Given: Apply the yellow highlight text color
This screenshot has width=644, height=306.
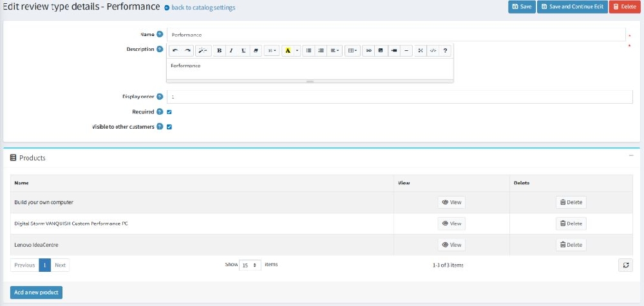Looking at the screenshot, I should coord(288,50).
